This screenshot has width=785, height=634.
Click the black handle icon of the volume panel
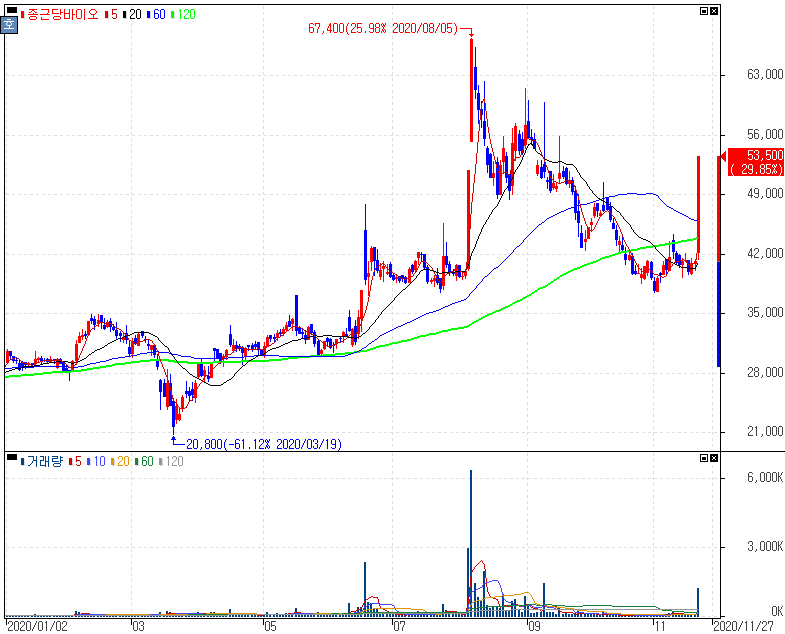coord(12,456)
